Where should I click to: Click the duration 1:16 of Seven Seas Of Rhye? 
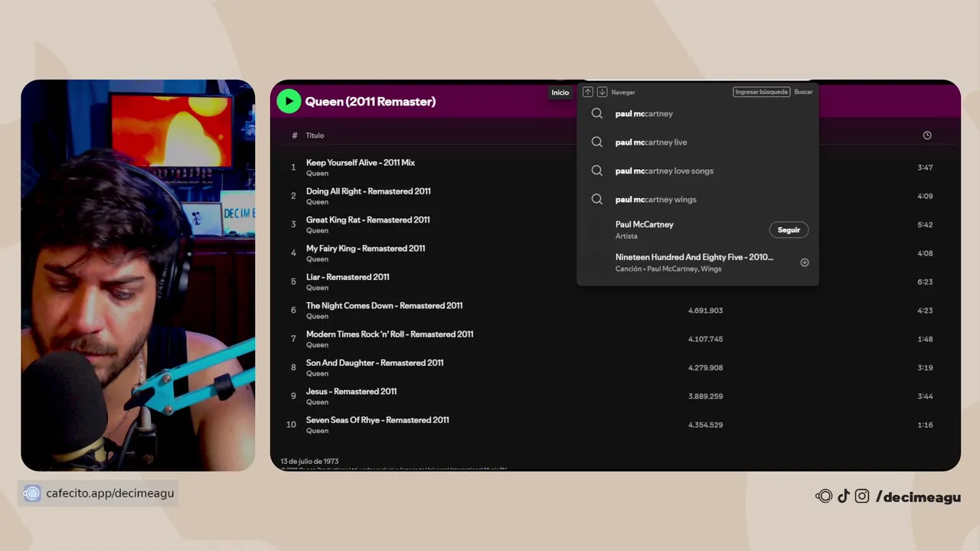[925, 425]
